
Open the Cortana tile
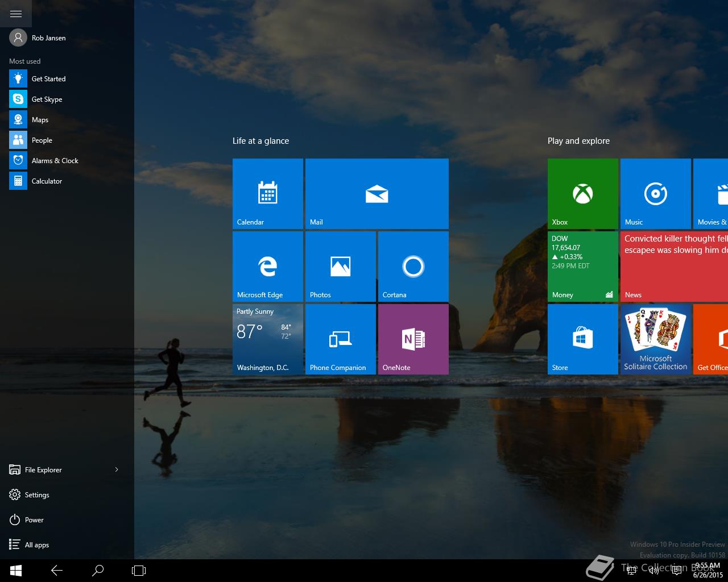[413, 267]
